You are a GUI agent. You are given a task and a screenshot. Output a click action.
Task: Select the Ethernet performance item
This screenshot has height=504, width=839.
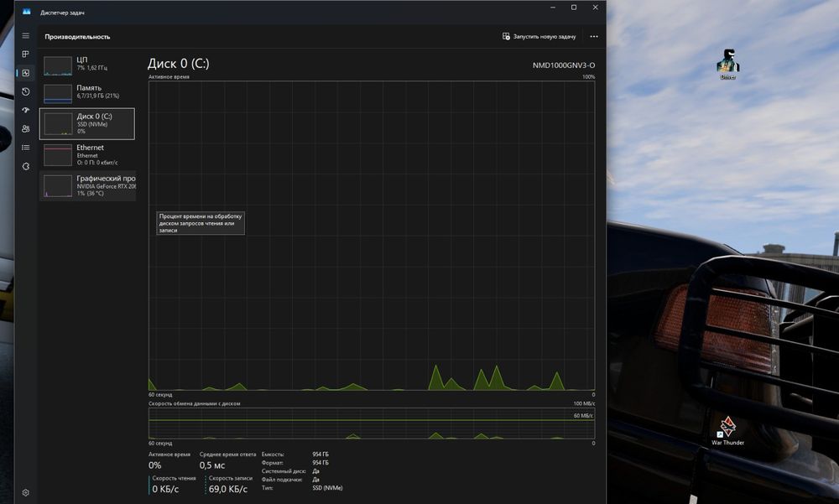(87, 154)
